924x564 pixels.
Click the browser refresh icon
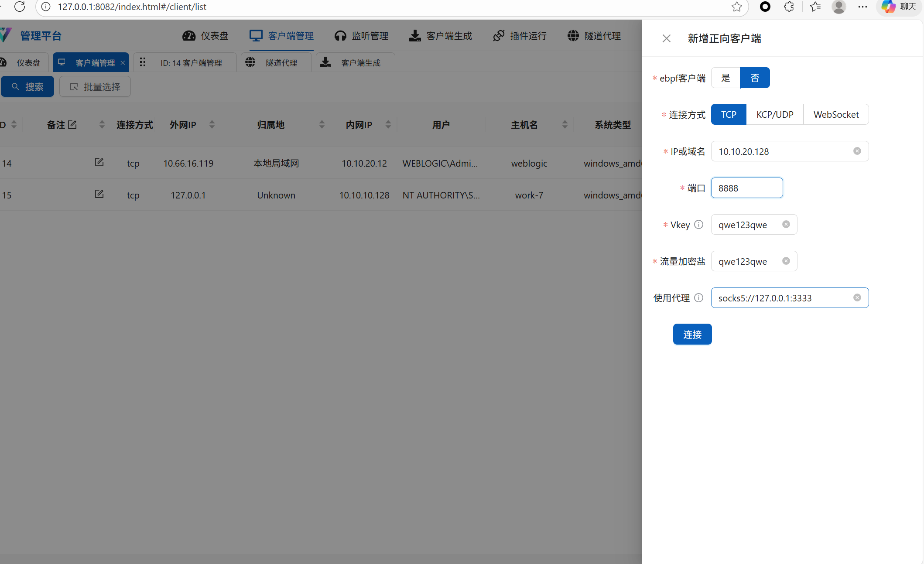(20, 7)
